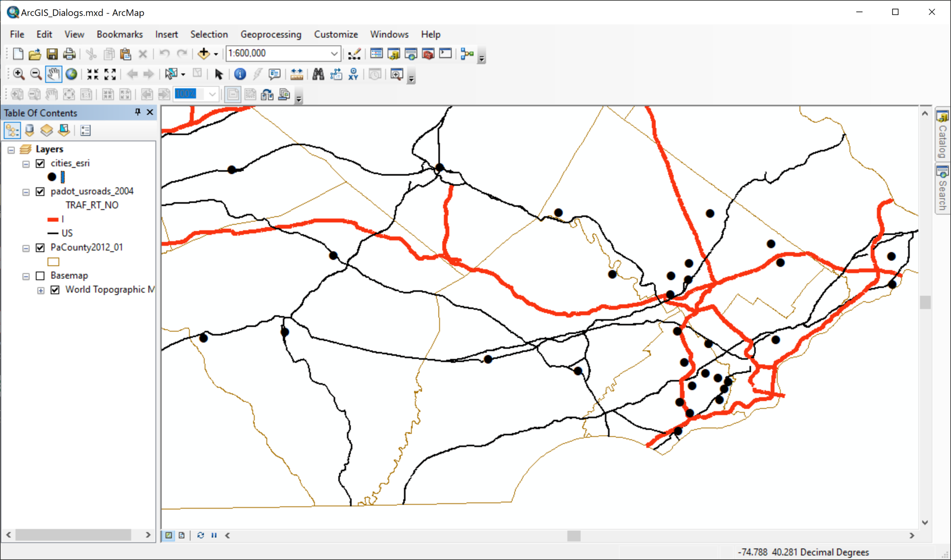Open the Search window toolbar icon
This screenshot has height=560, width=951.
[x=411, y=53]
